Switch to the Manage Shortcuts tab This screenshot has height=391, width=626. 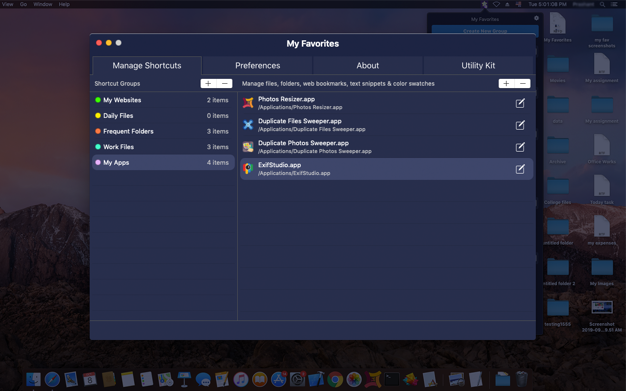pos(147,65)
